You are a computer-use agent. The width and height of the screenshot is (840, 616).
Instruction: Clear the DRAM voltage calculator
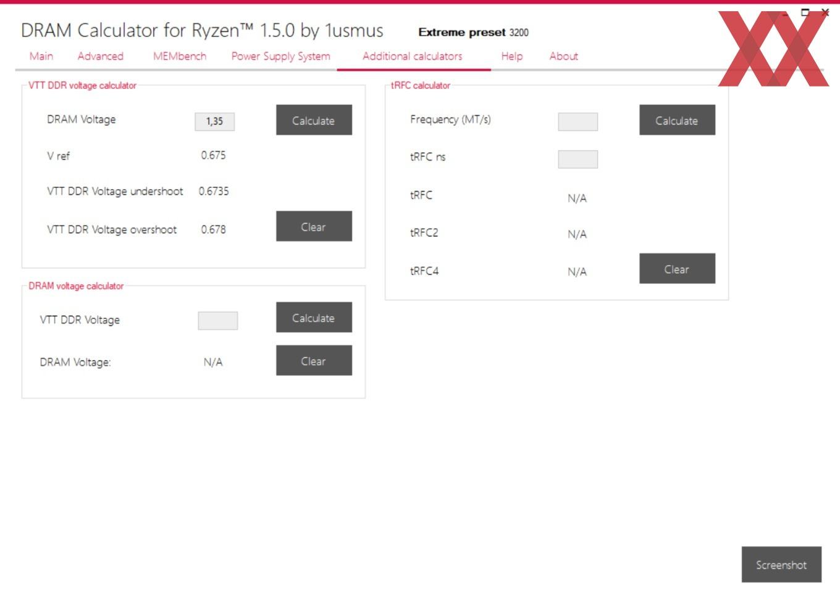tap(314, 360)
